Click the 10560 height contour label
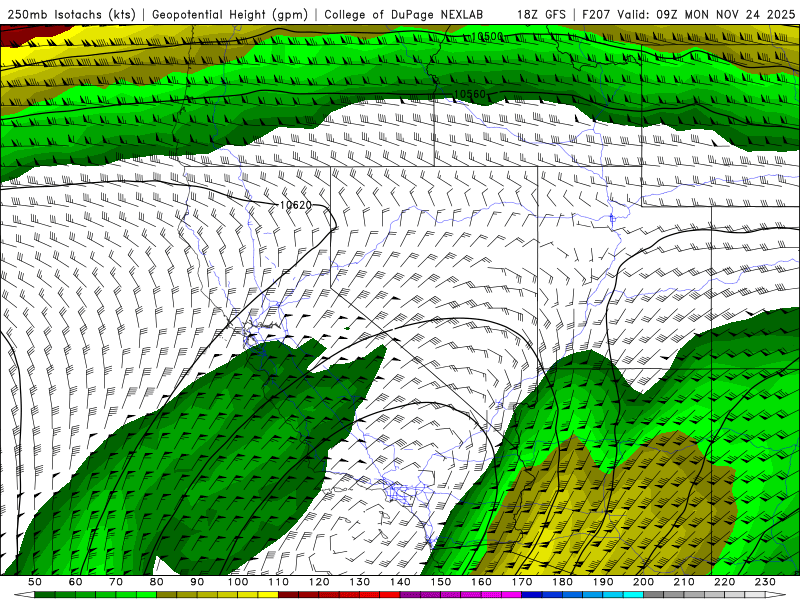 (470, 94)
